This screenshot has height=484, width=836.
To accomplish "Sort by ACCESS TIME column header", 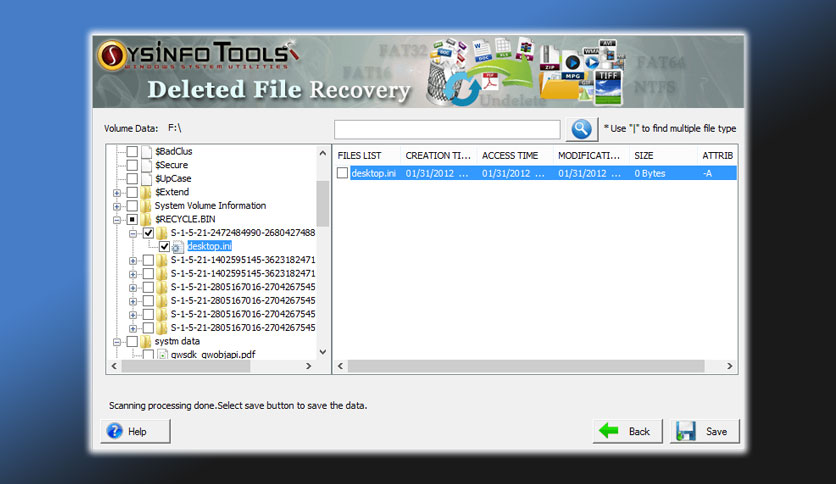I will pos(515,156).
